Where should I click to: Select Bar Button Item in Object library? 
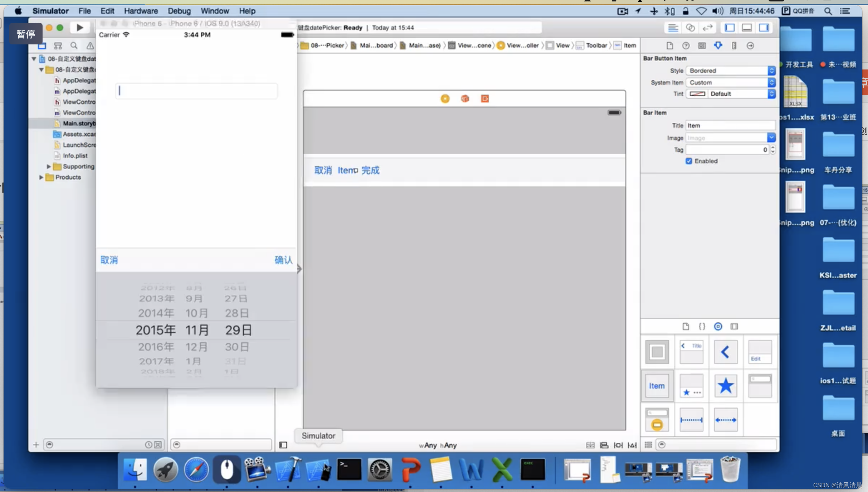657,386
